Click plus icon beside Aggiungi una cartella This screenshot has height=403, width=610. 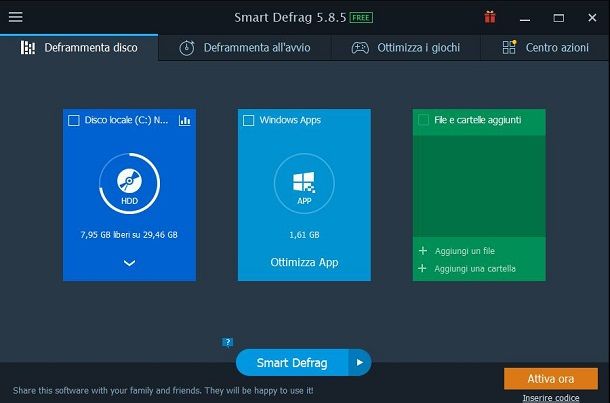tap(422, 268)
